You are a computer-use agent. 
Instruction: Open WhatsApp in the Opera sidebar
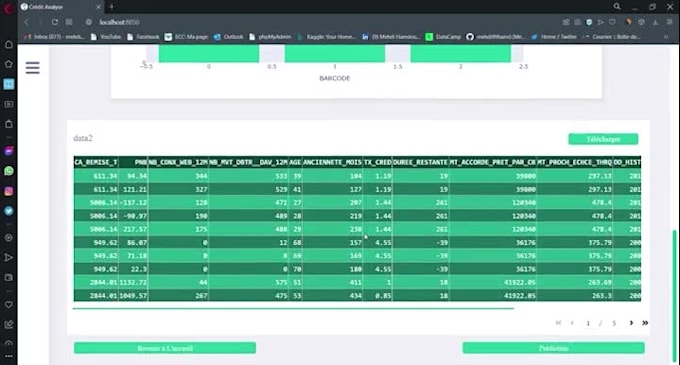click(9, 171)
